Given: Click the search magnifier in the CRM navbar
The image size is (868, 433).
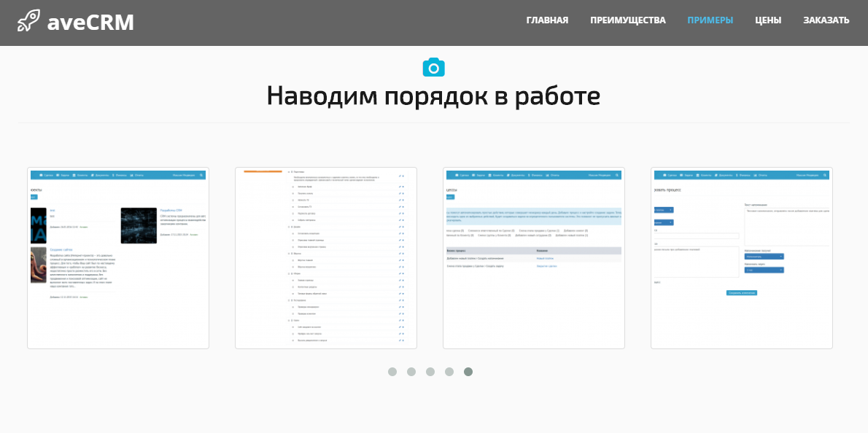Looking at the screenshot, I should [201, 175].
